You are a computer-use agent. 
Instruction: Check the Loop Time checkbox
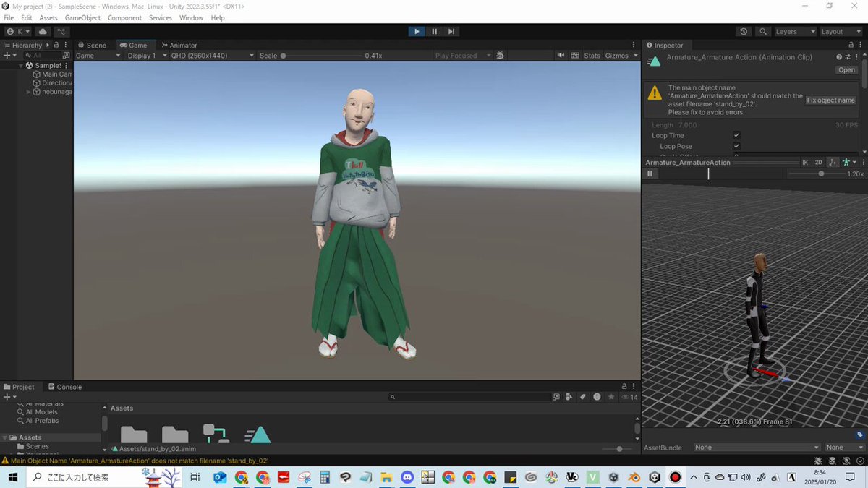point(736,135)
